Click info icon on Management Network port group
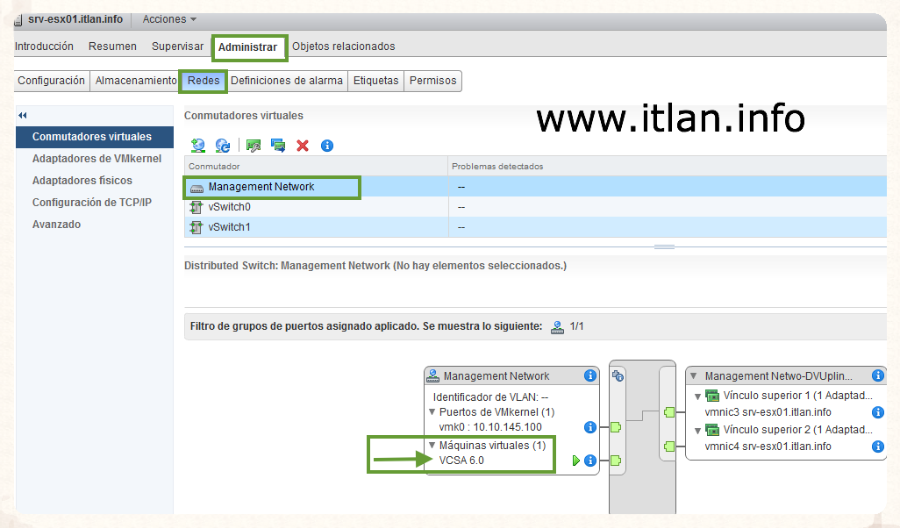The height and width of the screenshot is (528, 900). coord(590,376)
